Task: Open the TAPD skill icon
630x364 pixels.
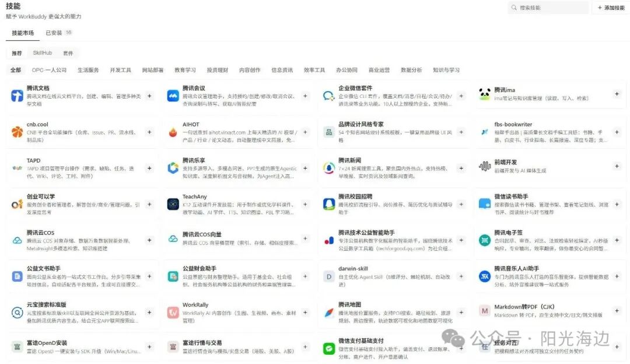Action: tap(17, 168)
